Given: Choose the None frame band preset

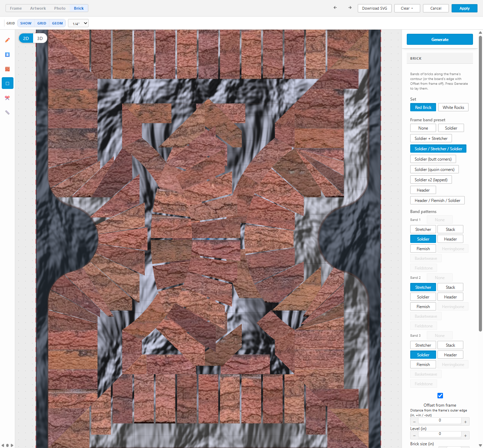Looking at the screenshot, I should pyautogui.click(x=423, y=128).
